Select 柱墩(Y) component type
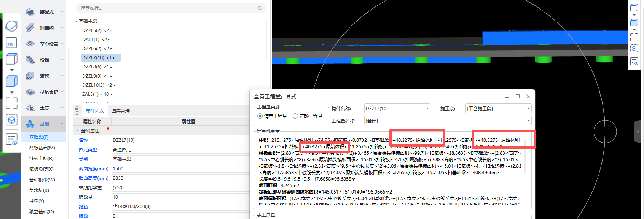Viewport: 644px width, 219px height. point(37,201)
